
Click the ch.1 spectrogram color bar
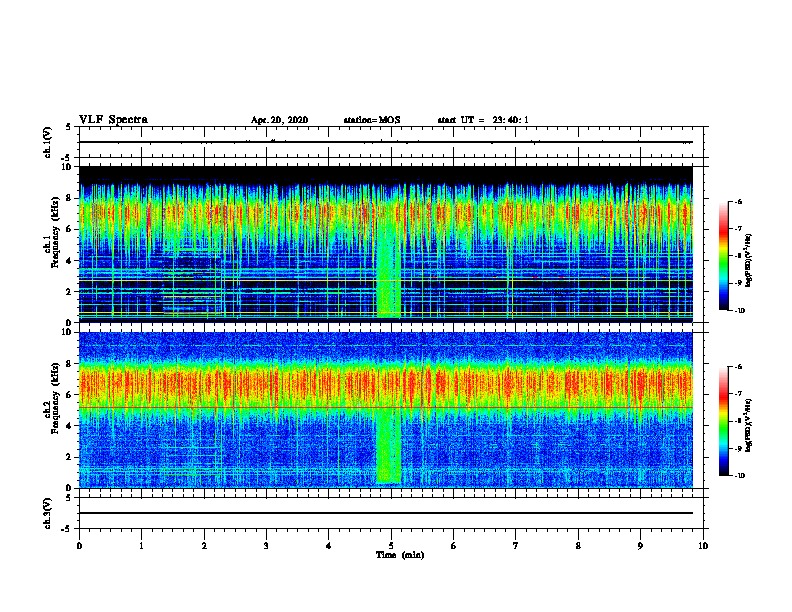tap(724, 256)
